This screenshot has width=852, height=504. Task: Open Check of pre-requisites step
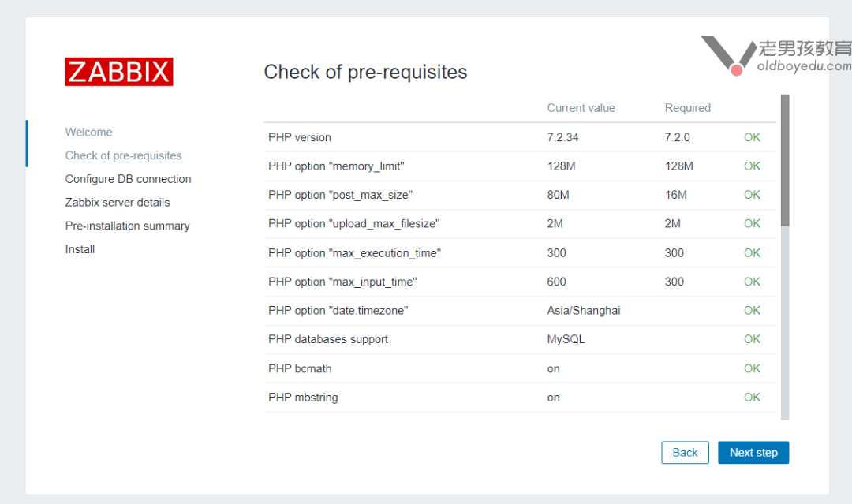tap(123, 155)
